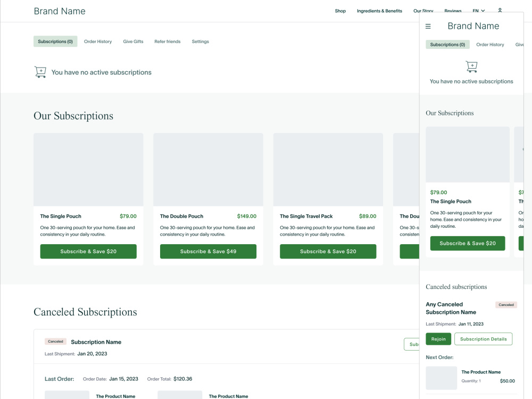The width and height of the screenshot is (532, 399).
Task: Click the Jan 20, 2023 last shipment date
Action: point(92,354)
